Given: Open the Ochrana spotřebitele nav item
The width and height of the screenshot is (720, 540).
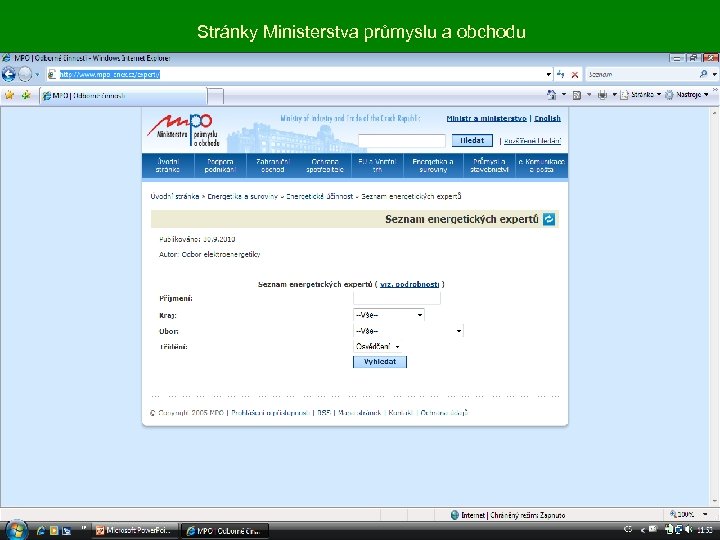Looking at the screenshot, I should click(325, 165).
